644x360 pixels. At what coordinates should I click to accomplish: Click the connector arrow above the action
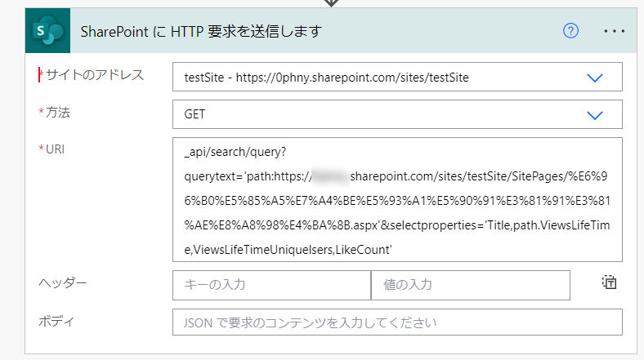tap(331, 3)
